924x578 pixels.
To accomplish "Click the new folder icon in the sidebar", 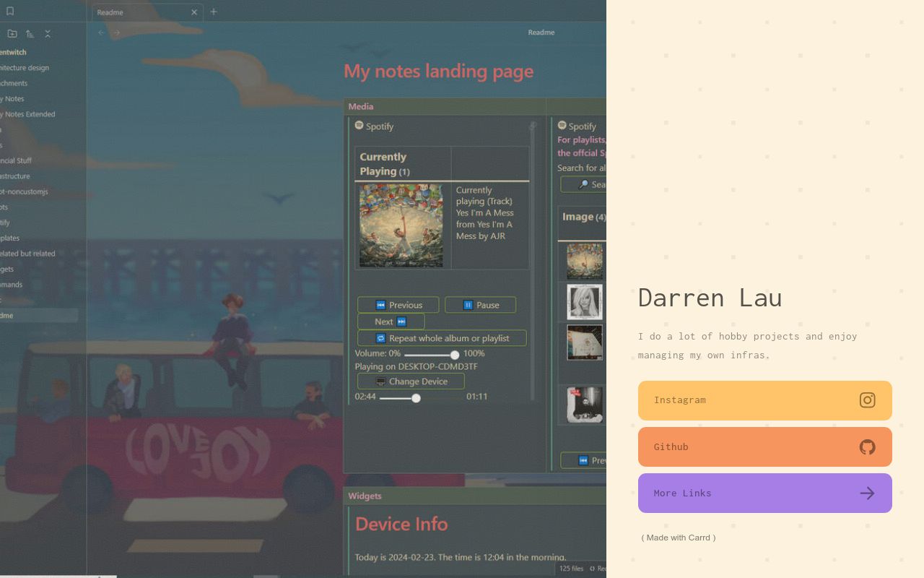I will [x=12, y=34].
